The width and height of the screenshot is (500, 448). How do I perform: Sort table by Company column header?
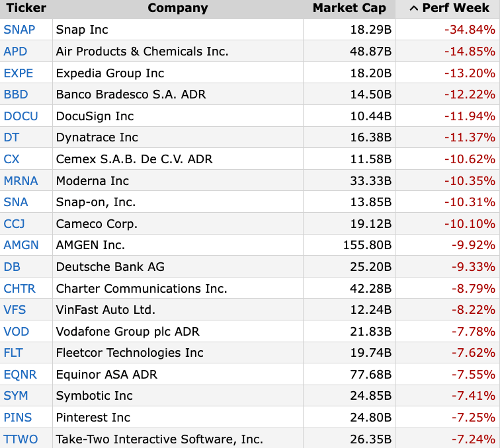(178, 8)
